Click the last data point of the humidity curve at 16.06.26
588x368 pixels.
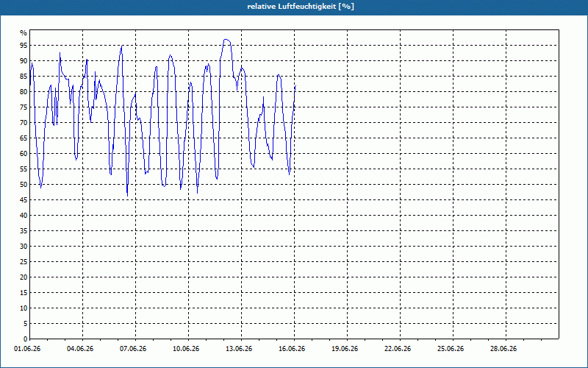click(295, 86)
